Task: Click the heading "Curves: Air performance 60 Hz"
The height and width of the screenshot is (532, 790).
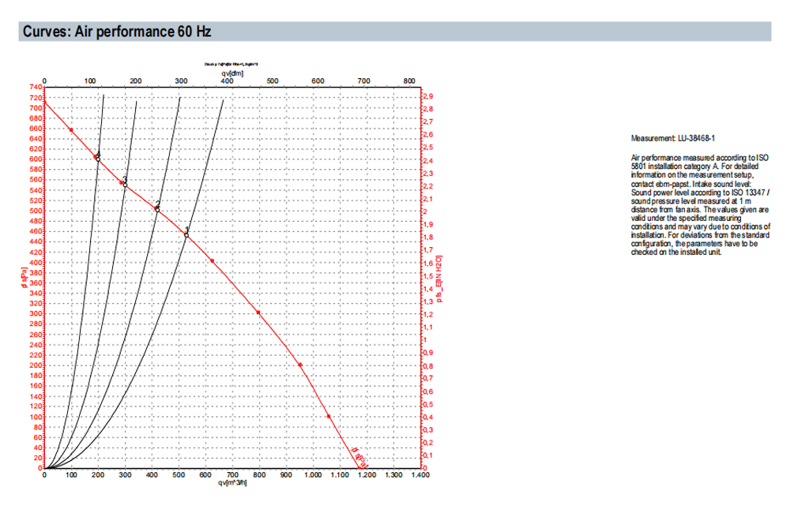Action: (x=117, y=32)
